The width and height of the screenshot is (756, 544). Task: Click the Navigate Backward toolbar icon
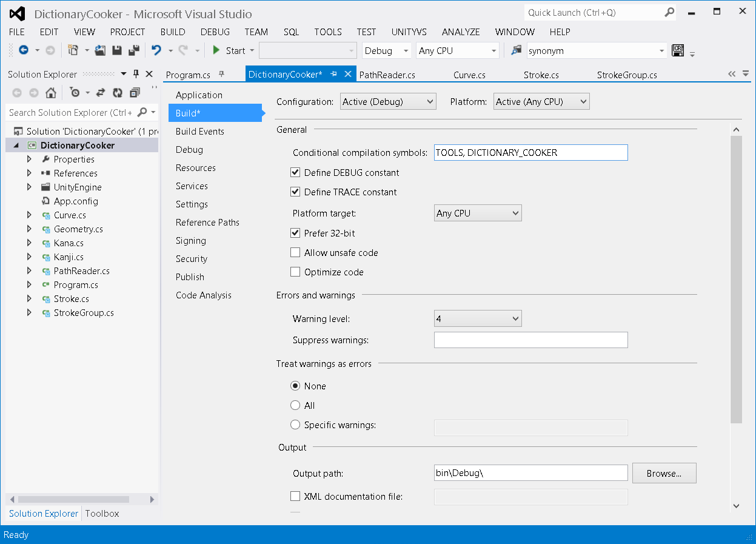pyautogui.click(x=24, y=50)
